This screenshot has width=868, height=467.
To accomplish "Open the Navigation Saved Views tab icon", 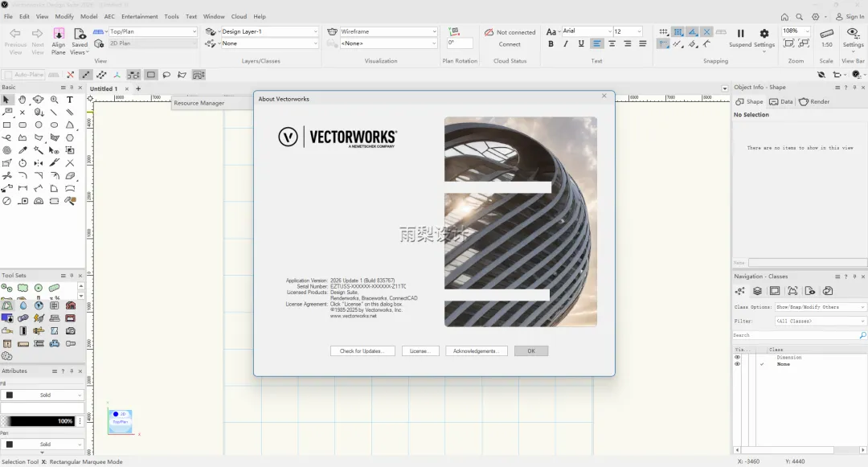I will click(810, 291).
